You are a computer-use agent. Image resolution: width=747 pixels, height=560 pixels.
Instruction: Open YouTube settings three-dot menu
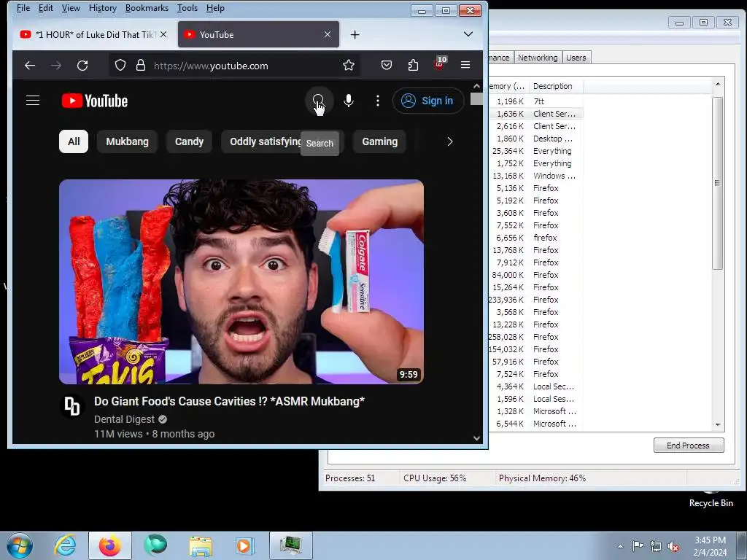(378, 101)
